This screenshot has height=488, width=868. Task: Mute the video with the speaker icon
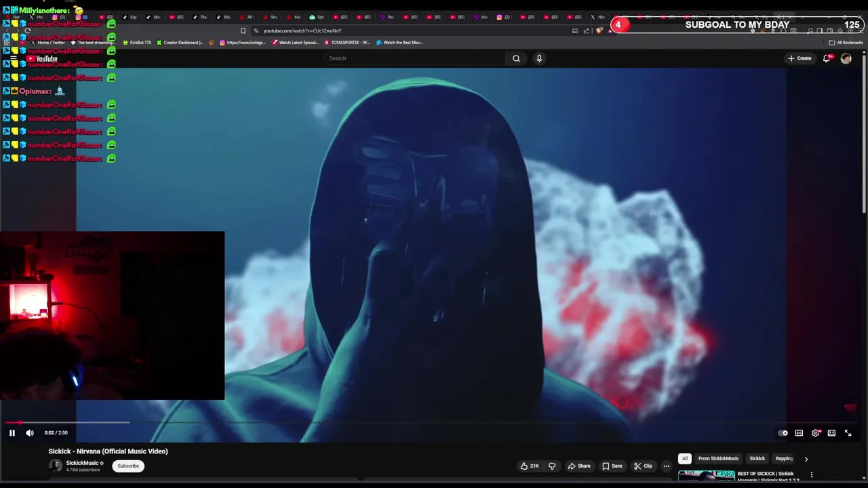[x=30, y=433]
